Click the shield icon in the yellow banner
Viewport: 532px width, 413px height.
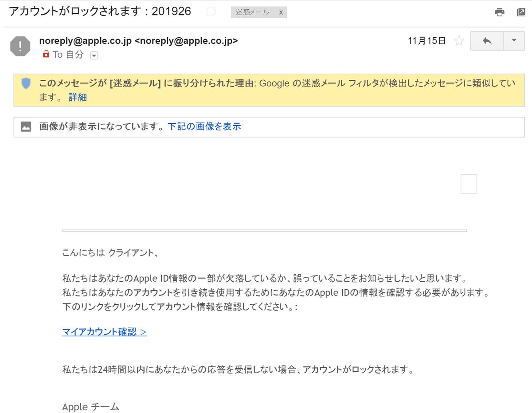point(26,83)
